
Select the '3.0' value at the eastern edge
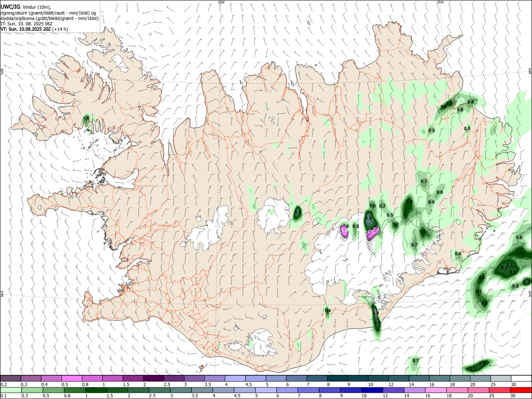(527, 282)
